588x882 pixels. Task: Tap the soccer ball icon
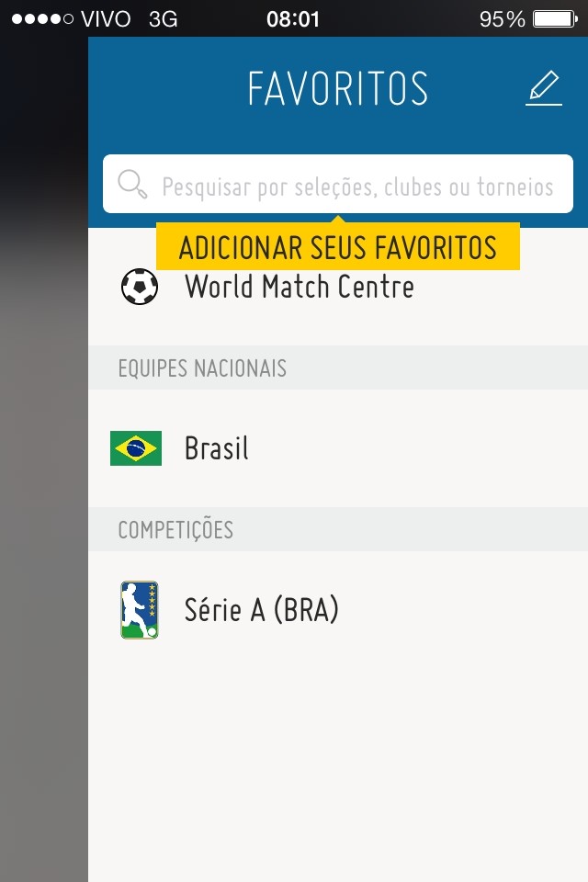point(140,287)
